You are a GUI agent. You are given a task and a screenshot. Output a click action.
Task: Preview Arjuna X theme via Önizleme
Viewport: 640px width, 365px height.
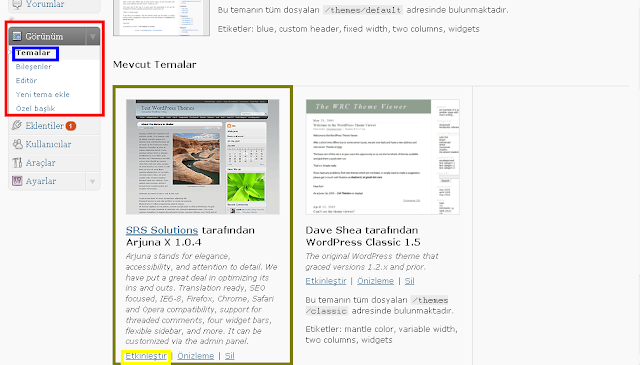196,356
